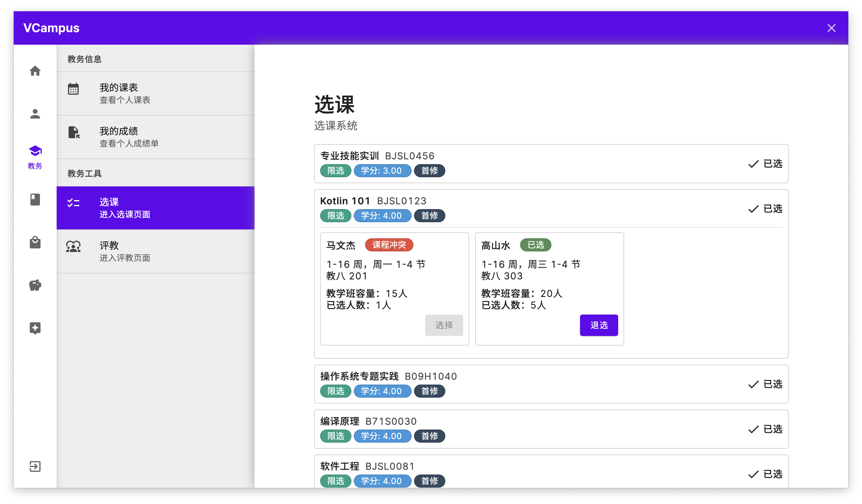Open 我的成绩 grades menu item
This screenshot has width=862, height=504.
tap(155, 137)
